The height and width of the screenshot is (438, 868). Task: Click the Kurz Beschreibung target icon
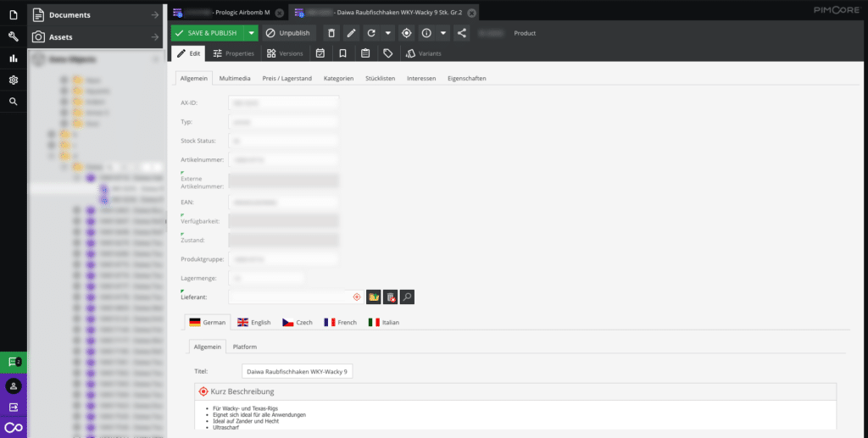[203, 391]
